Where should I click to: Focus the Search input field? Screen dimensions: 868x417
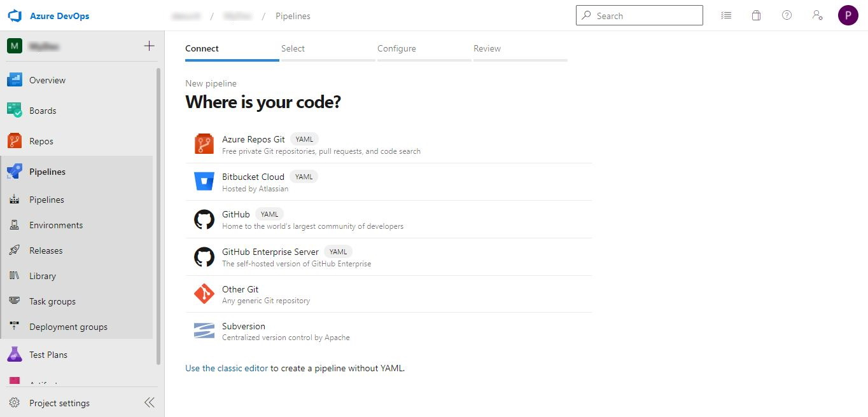pyautogui.click(x=640, y=16)
